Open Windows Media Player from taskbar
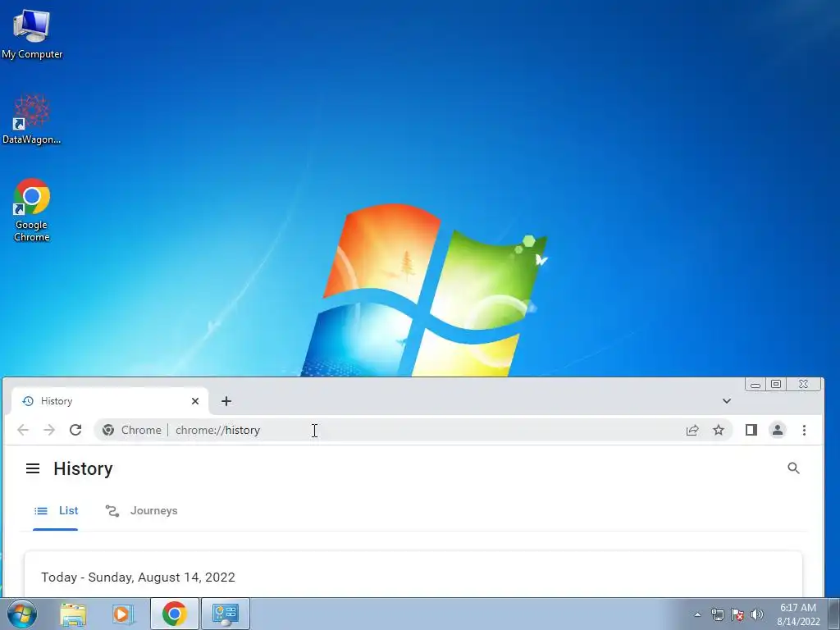The width and height of the screenshot is (840, 630). (x=123, y=614)
